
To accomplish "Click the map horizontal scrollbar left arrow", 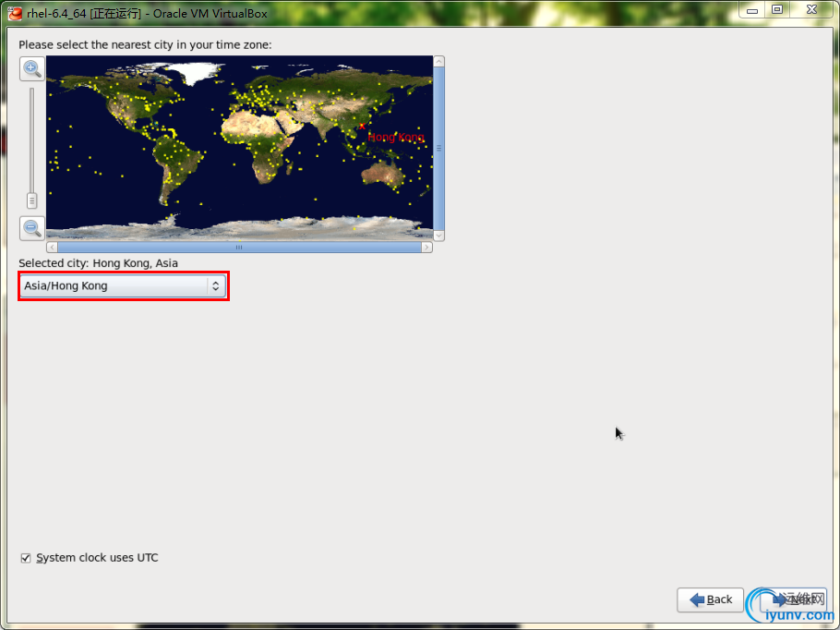I will pos(52,248).
